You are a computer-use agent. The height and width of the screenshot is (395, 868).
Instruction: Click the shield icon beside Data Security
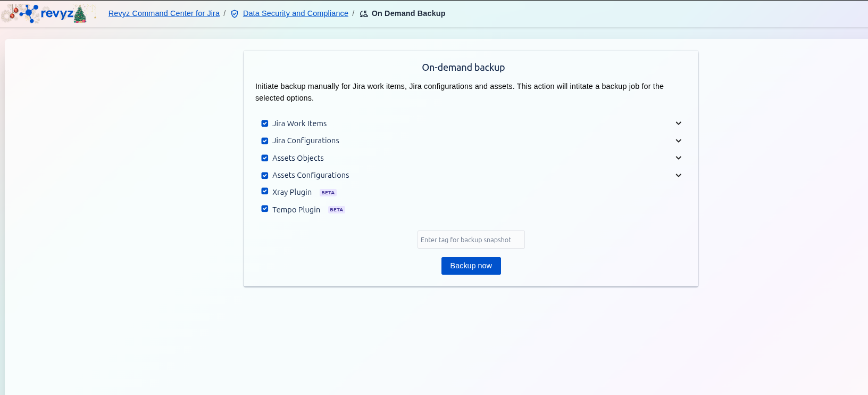tap(235, 14)
